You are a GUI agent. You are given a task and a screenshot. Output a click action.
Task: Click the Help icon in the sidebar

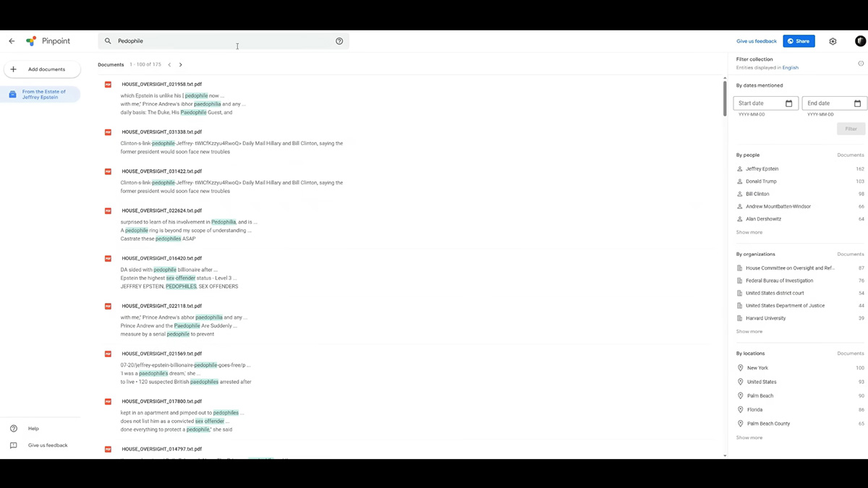(x=13, y=429)
